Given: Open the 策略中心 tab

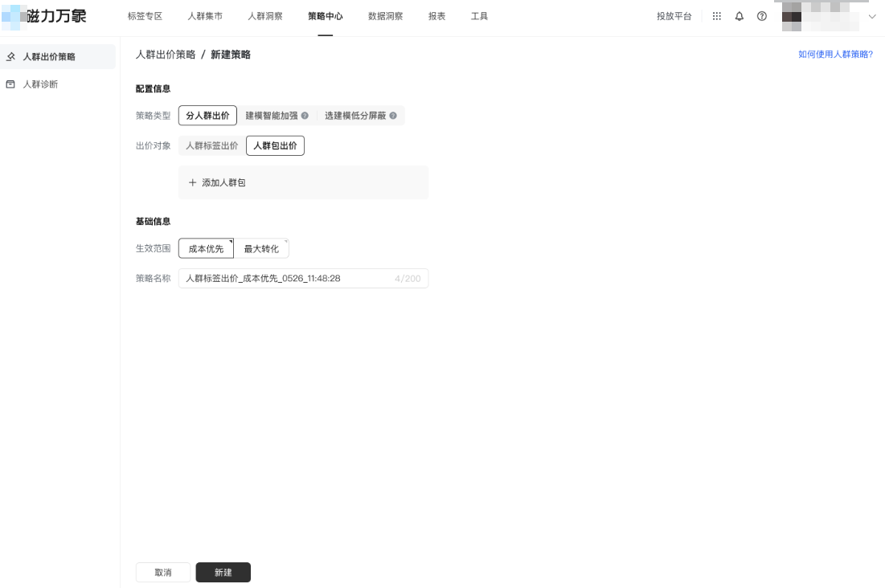Looking at the screenshot, I should tap(325, 16).
